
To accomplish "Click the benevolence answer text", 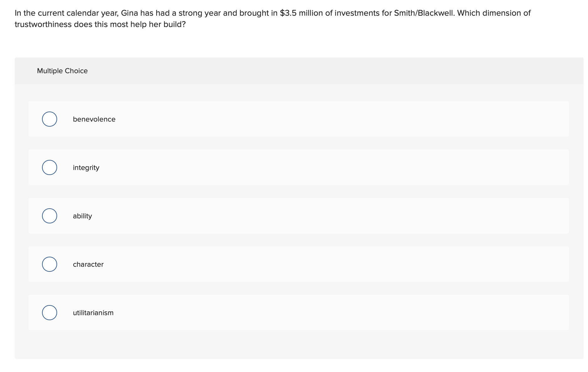I will pos(94,119).
